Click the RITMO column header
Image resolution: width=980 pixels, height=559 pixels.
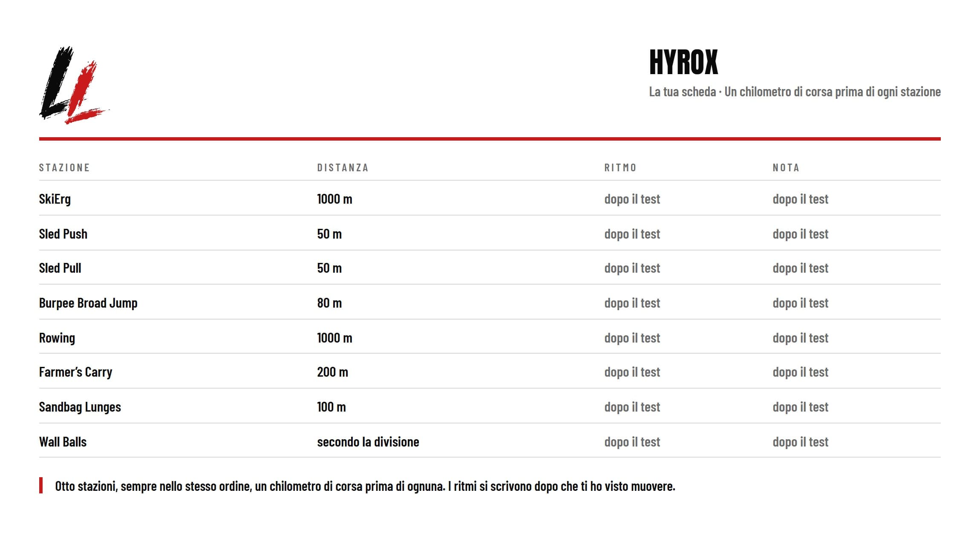click(x=620, y=167)
